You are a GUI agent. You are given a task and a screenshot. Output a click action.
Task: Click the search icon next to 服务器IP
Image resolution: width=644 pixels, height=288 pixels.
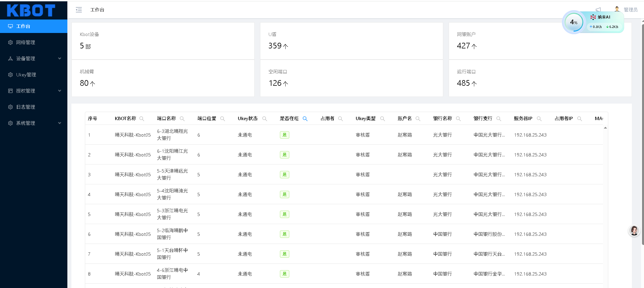tap(539, 119)
